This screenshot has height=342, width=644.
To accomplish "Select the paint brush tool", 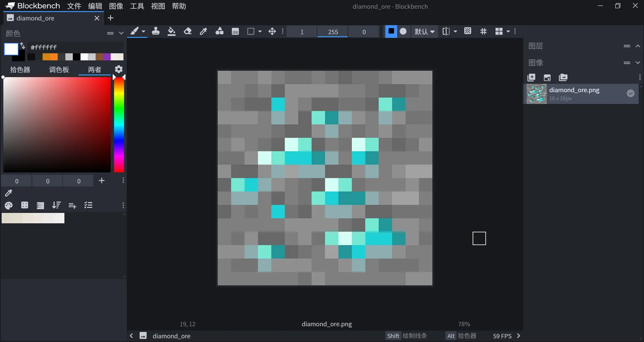I will coord(134,31).
